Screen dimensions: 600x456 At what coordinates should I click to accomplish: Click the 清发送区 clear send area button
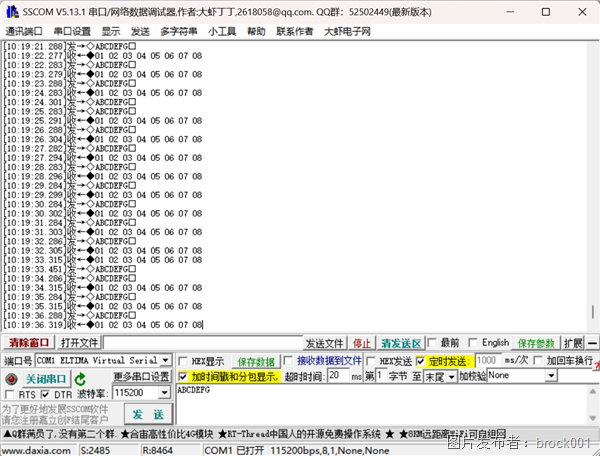401,343
